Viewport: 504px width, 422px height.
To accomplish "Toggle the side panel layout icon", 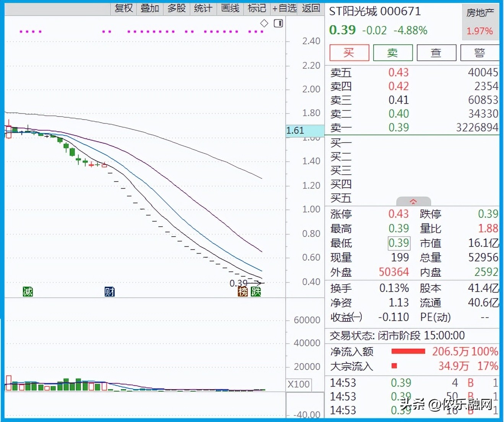I will (x=278, y=23).
